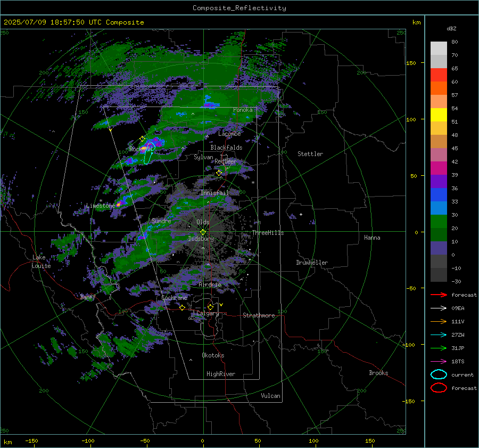
Task: Click the 2025/07/09 18:57:50 UTC Composite timestamp
Action: tap(73, 22)
